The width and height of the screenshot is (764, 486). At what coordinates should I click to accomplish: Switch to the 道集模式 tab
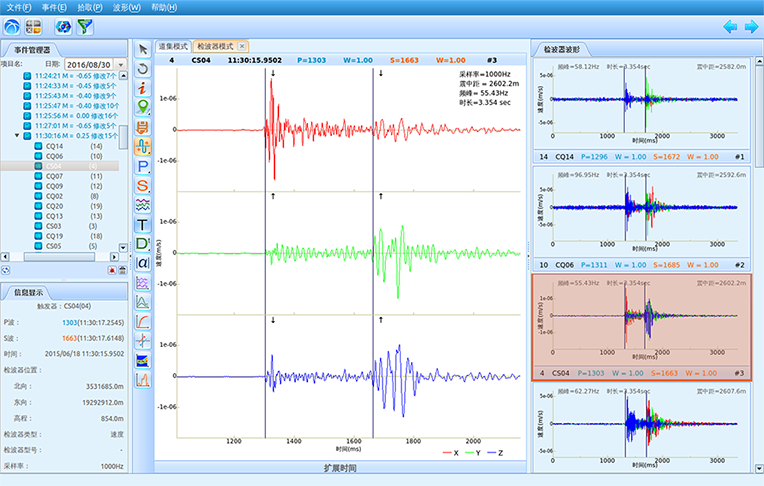tap(173, 47)
